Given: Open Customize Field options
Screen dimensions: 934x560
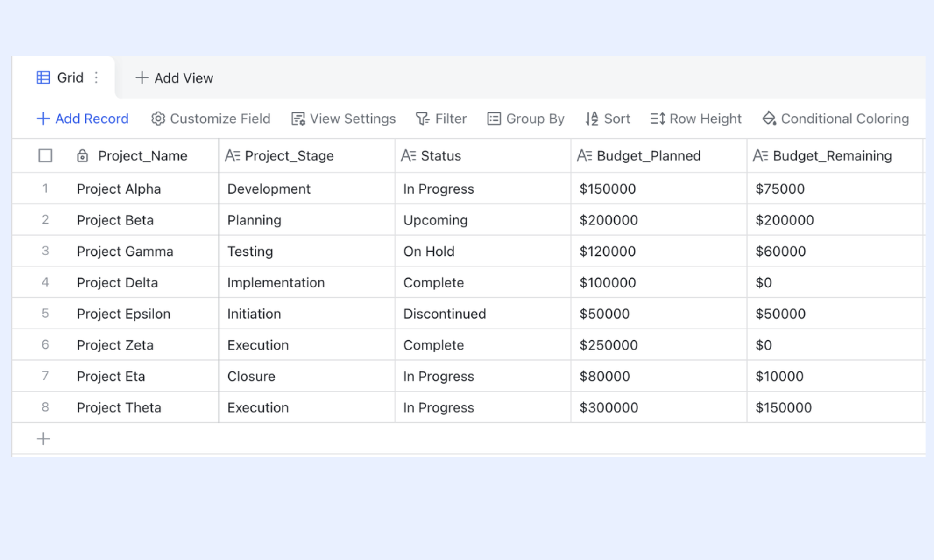Looking at the screenshot, I should pyautogui.click(x=211, y=119).
